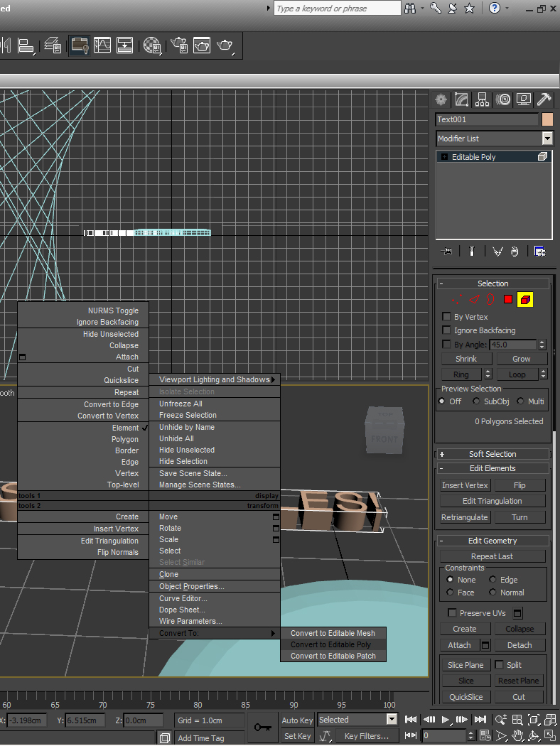Collapse the Edit Elements rollout
560x746 pixels.
(x=492, y=468)
